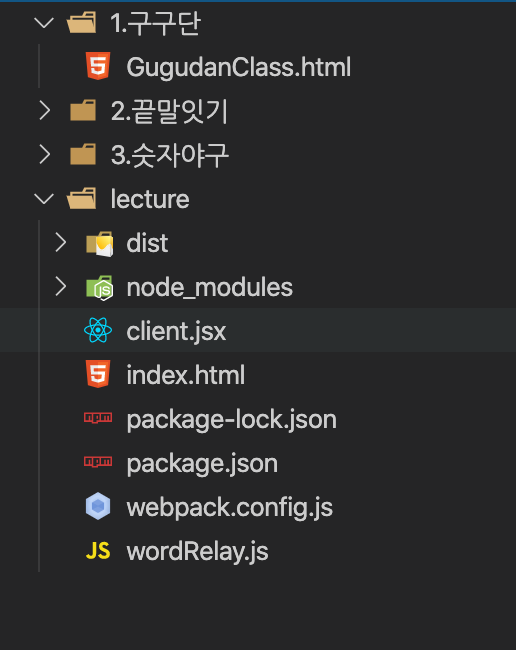Click the npm icon beside package-lock.json
This screenshot has height=650, width=516.
pyautogui.click(x=98, y=417)
